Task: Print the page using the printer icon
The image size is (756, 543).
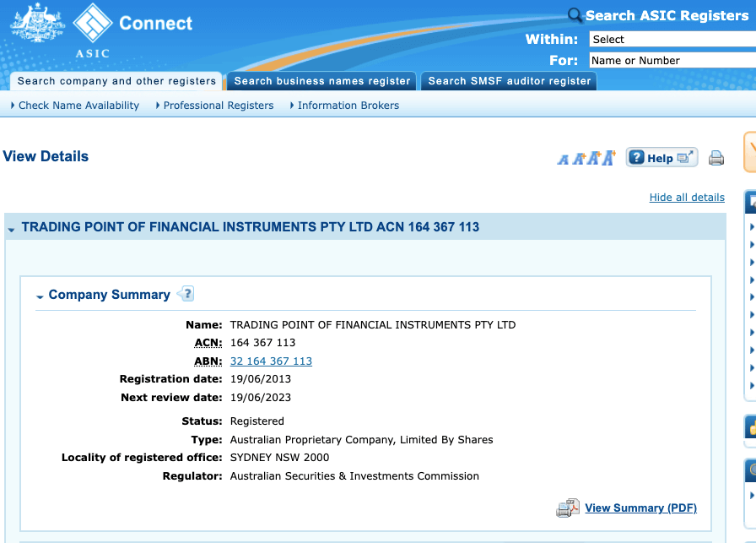Action: point(716,158)
